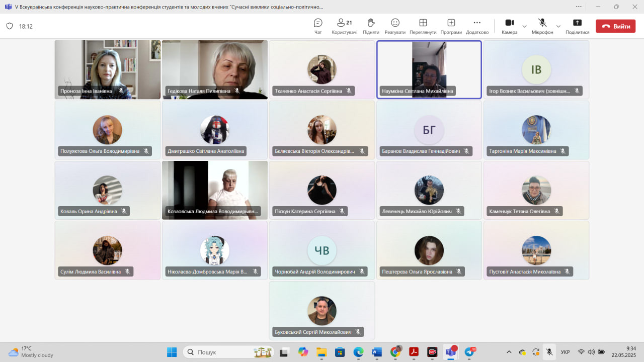Open Microsoft Edge from the taskbar

click(x=358, y=352)
